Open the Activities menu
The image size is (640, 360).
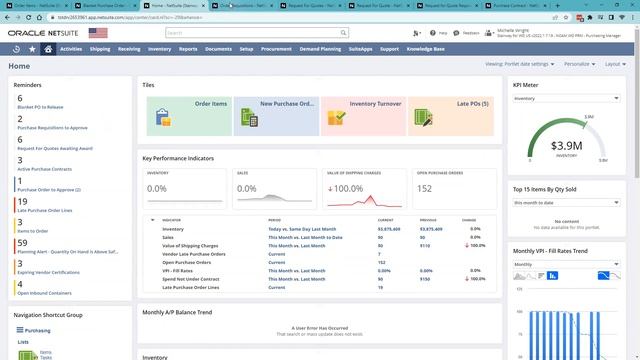[x=71, y=49]
